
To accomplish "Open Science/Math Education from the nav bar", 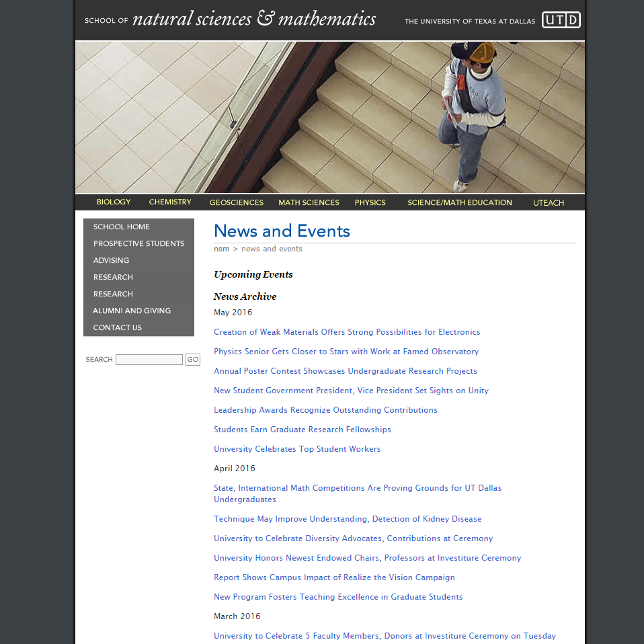I will click(459, 202).
